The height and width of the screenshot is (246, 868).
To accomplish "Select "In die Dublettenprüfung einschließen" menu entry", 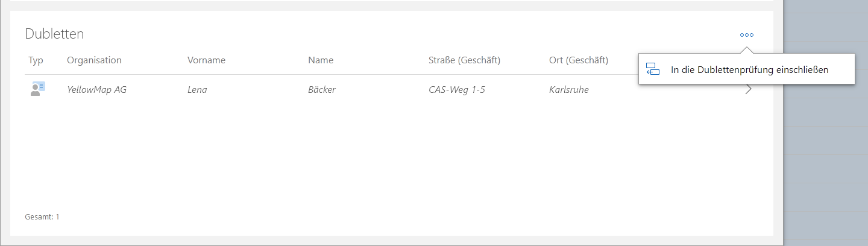I will [x=749, y=70].
